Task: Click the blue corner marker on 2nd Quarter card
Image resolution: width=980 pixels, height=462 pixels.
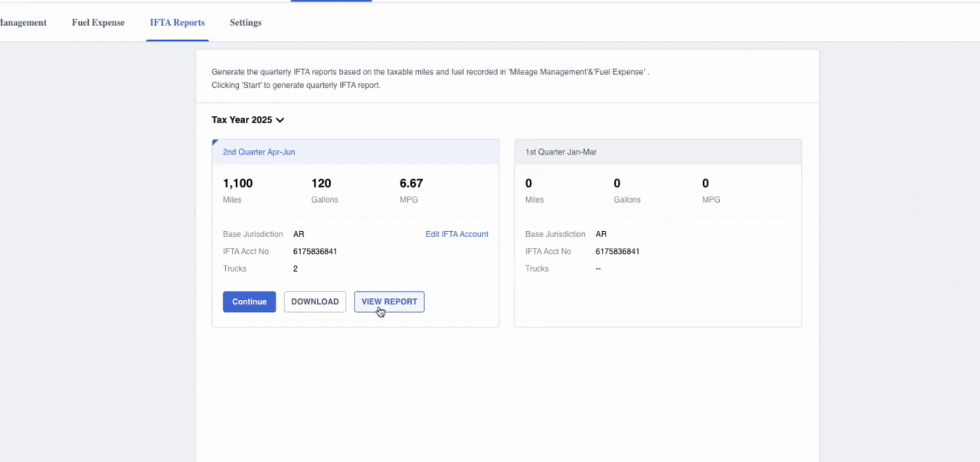Action: (215, 142)
